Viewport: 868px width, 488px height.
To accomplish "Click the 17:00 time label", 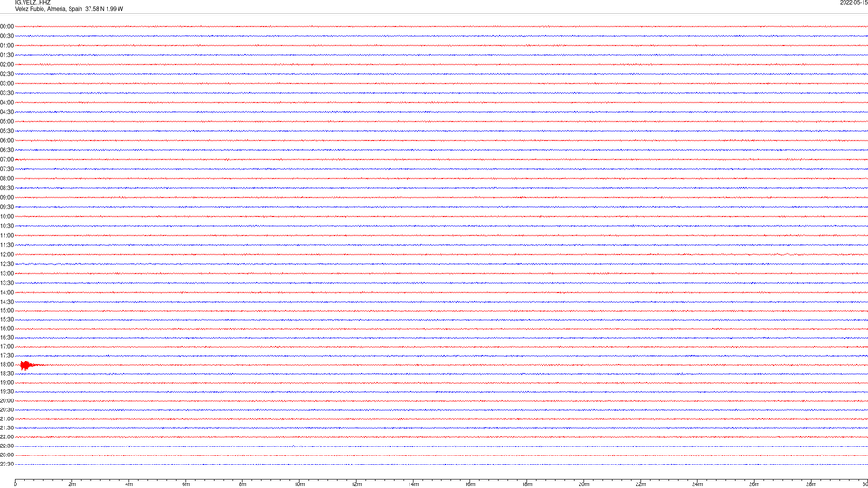I will tap(6, 347).
